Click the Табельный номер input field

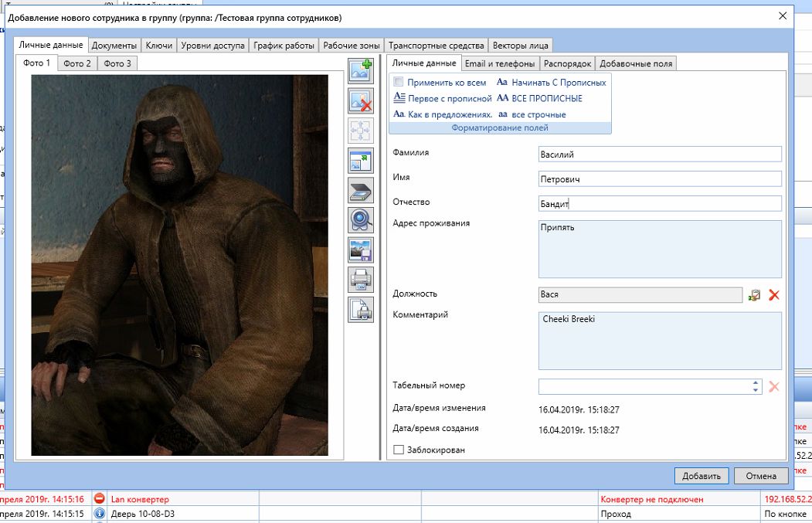(x=644, y=387)
